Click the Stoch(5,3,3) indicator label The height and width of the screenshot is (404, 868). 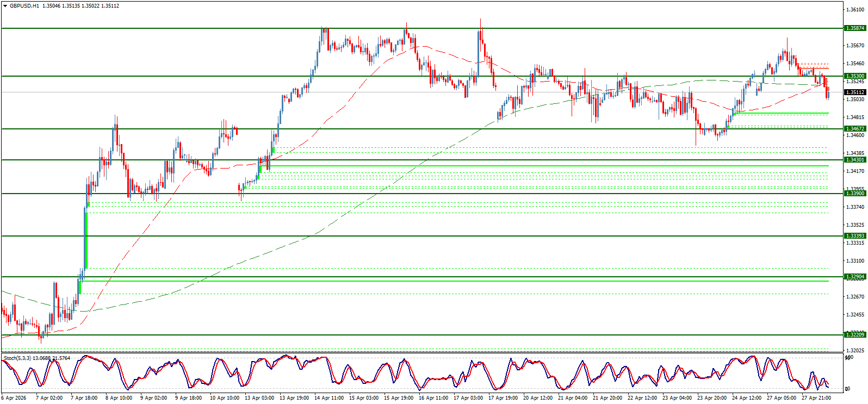[17, 358]
